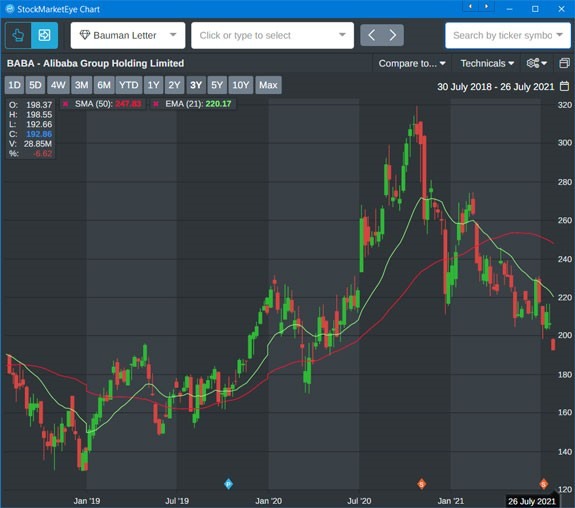
Task: Click the orange S marker near Oct 2020
Action: [x=421, y=484]
